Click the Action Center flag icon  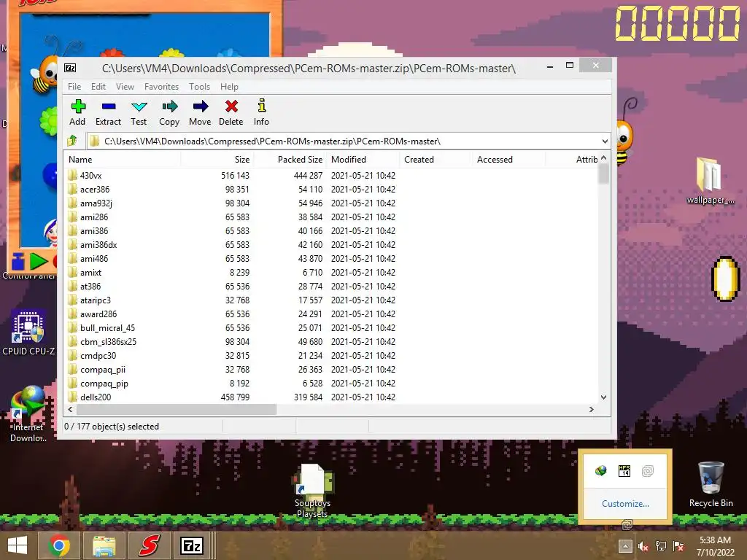click(x=678, y=546)
